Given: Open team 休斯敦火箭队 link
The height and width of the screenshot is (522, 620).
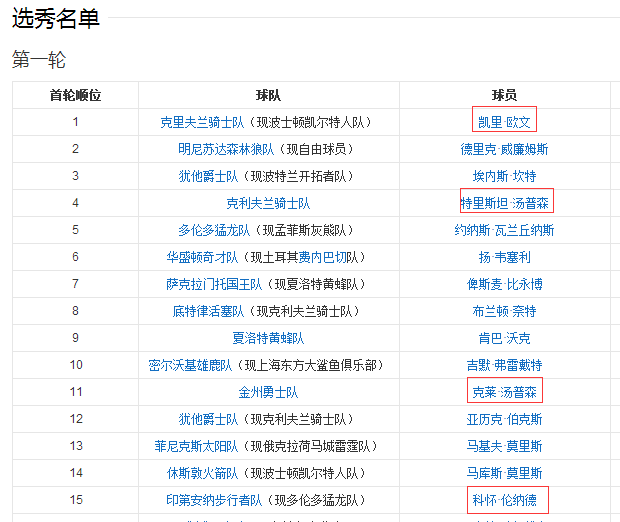Looking at the screenshot, I should (x=202, y=473).
